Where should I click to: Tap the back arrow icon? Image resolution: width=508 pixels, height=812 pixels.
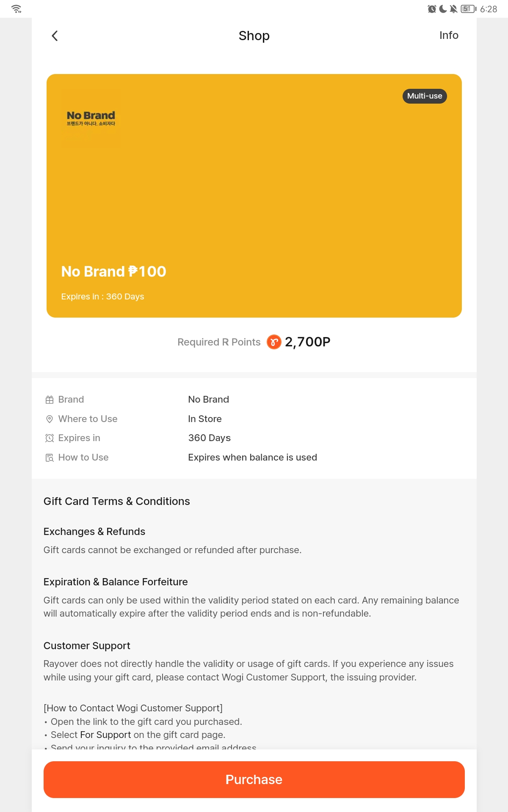point(55,36)
